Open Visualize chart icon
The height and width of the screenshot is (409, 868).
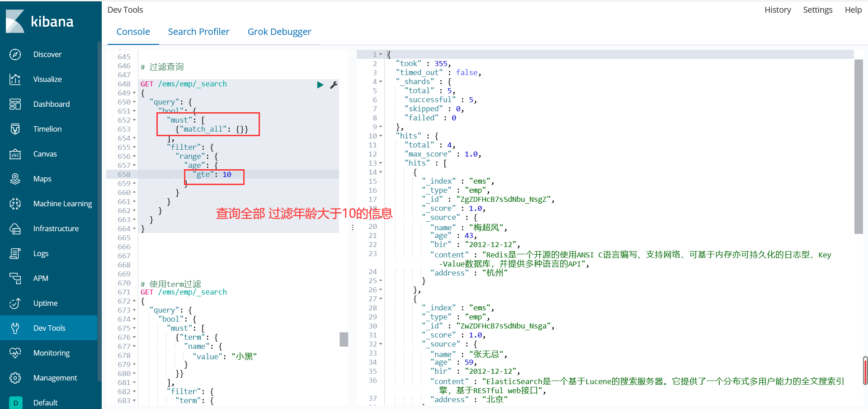15,79
